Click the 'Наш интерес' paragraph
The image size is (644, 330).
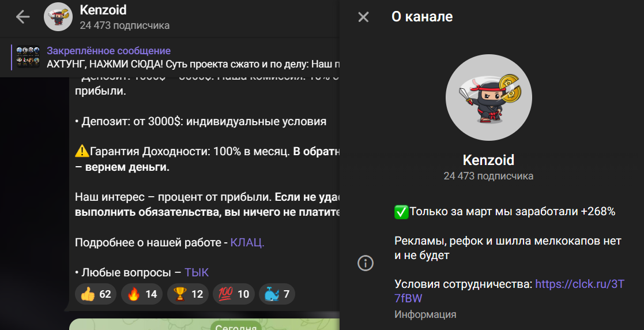coord(208,204)
